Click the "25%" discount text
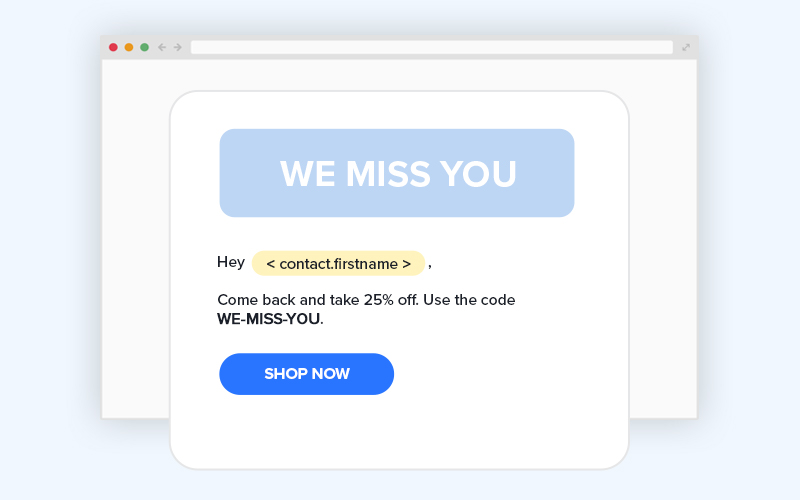This screenshot has width=800, height=500. [x=379, y=299]
